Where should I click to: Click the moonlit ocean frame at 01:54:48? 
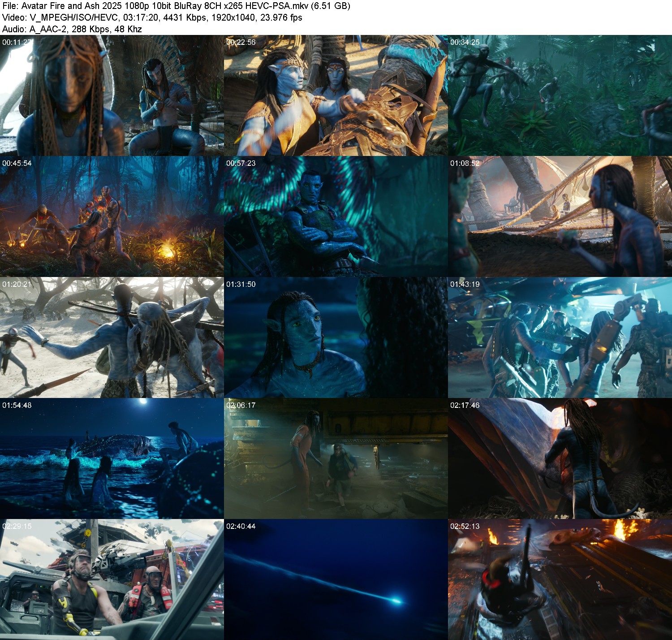[x=112, y=458]
